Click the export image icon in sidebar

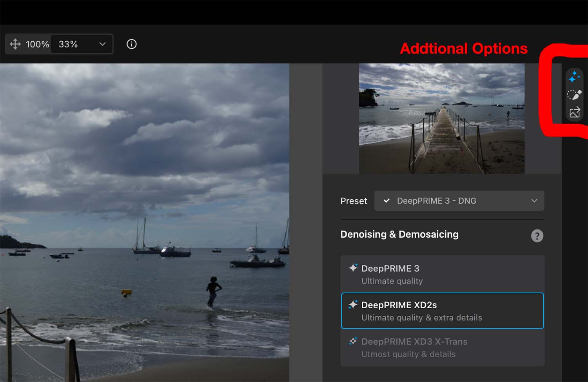[x=574, y=113]
